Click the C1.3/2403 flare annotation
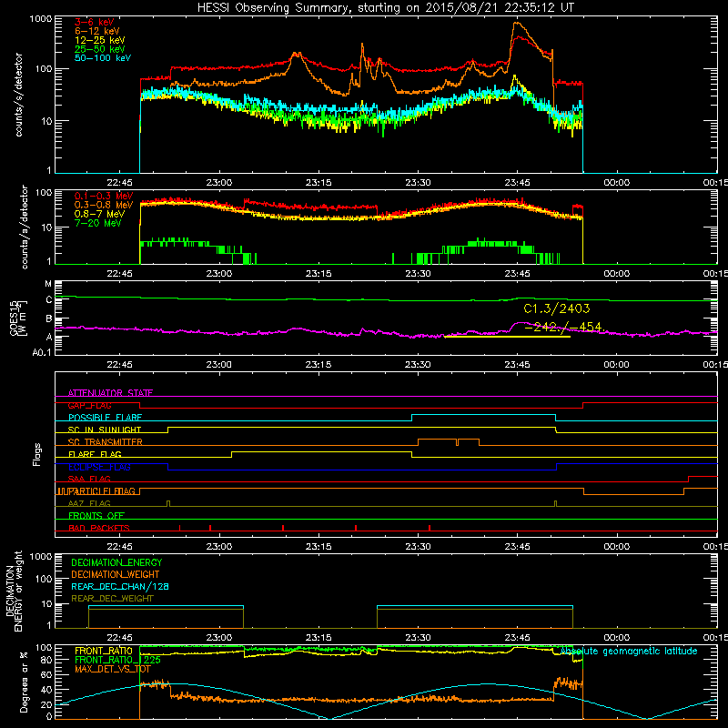 click(557, 308)
